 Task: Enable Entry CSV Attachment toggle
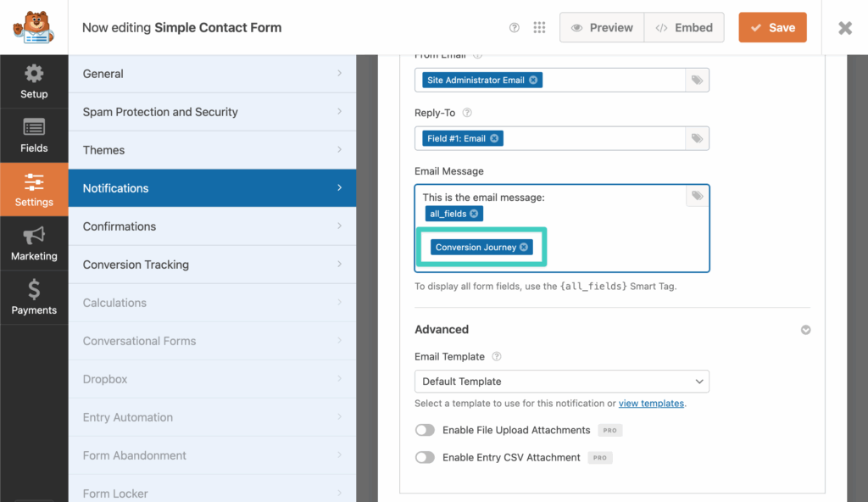click(425, 457)
